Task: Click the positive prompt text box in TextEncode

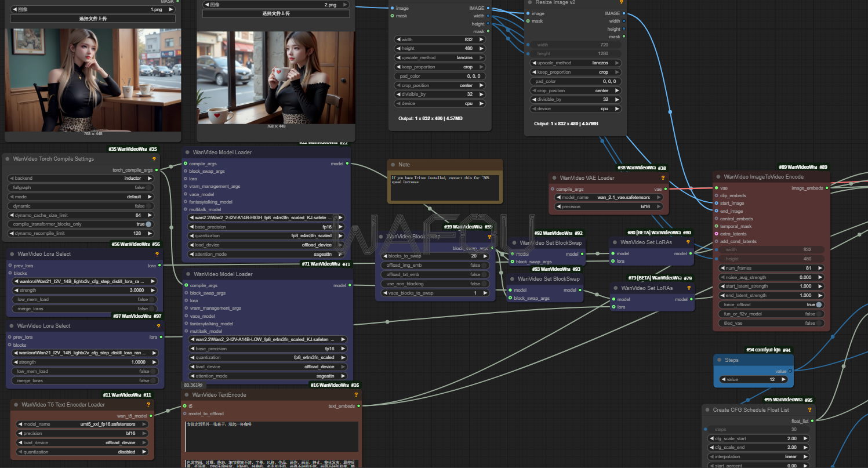Action: point(271,437)
